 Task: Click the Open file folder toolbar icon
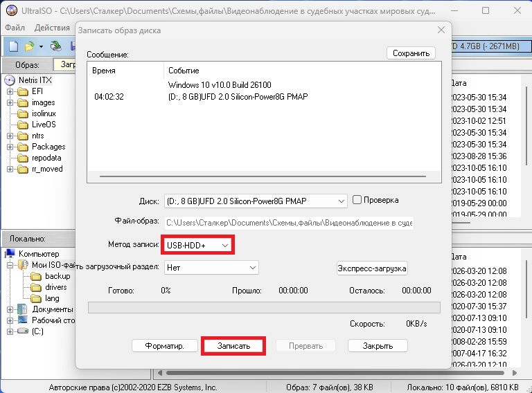pyautogui.click(x=30, y=46)
